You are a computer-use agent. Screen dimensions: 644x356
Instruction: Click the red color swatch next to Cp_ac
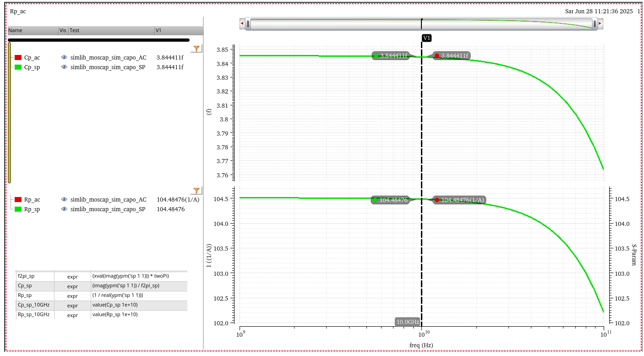pos(18,58)
